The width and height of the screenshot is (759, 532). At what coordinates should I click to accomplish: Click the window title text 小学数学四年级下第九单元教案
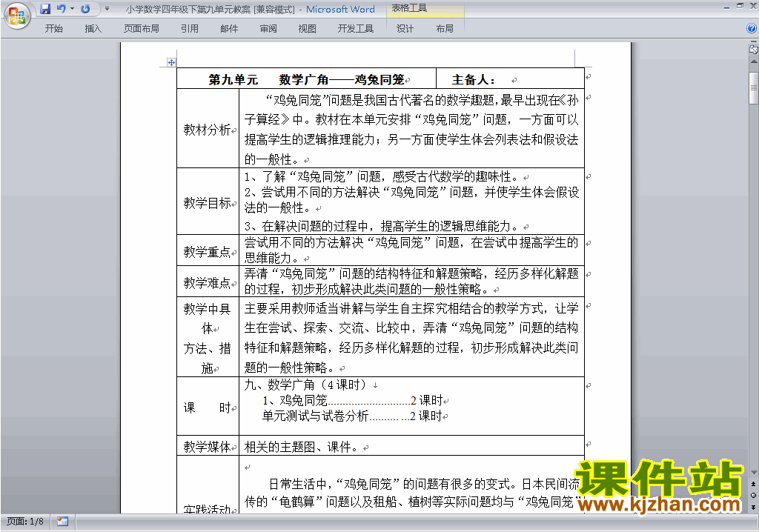188,9
